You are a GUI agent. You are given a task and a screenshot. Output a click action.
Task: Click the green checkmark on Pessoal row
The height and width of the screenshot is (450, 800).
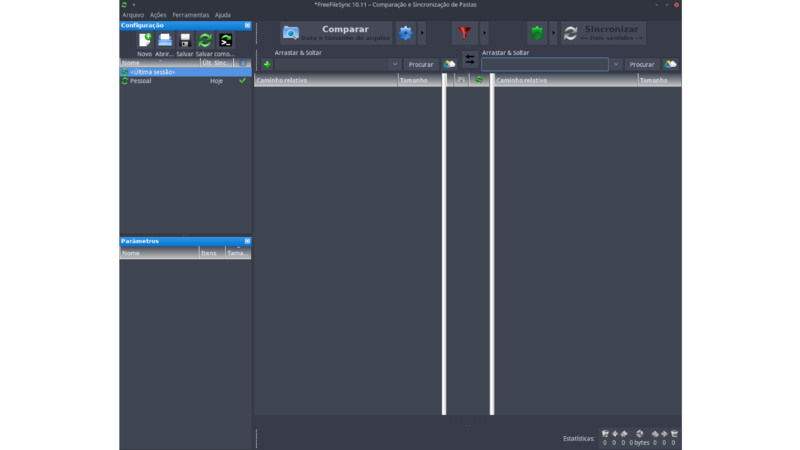click(x=242, y=81)
